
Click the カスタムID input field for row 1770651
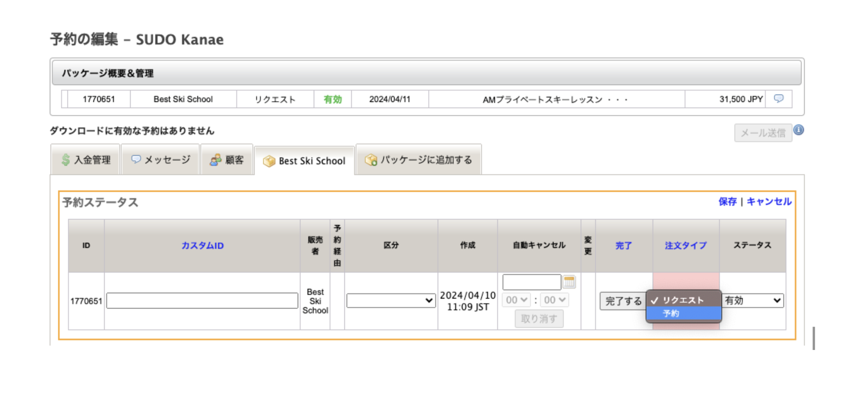[x=202, y=301]
